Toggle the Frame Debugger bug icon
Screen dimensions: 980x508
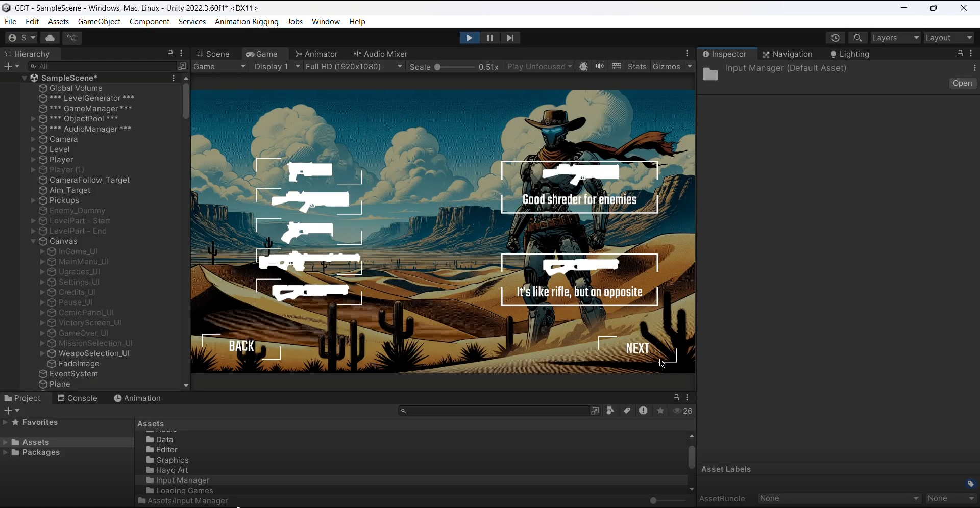[583, 67]
